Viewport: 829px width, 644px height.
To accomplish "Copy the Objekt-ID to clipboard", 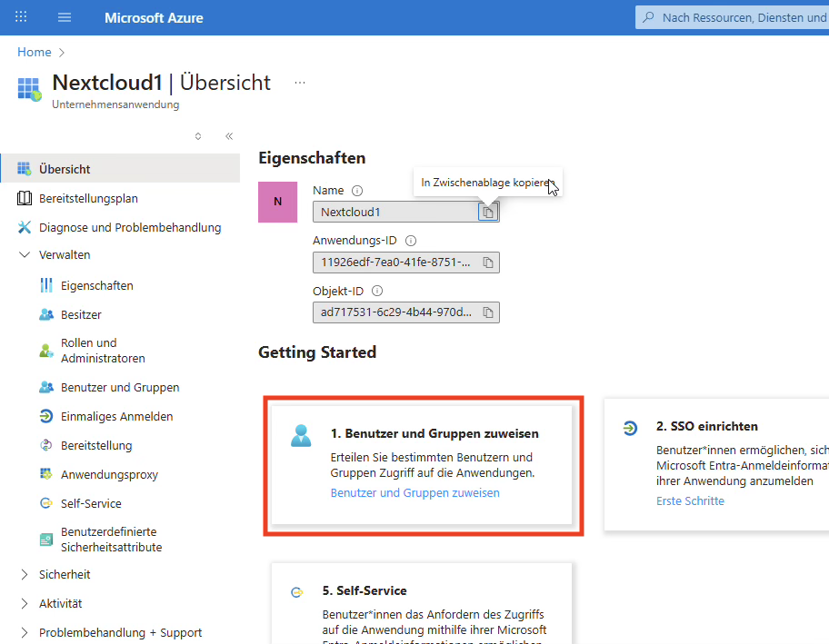I will tap(488, 312).
